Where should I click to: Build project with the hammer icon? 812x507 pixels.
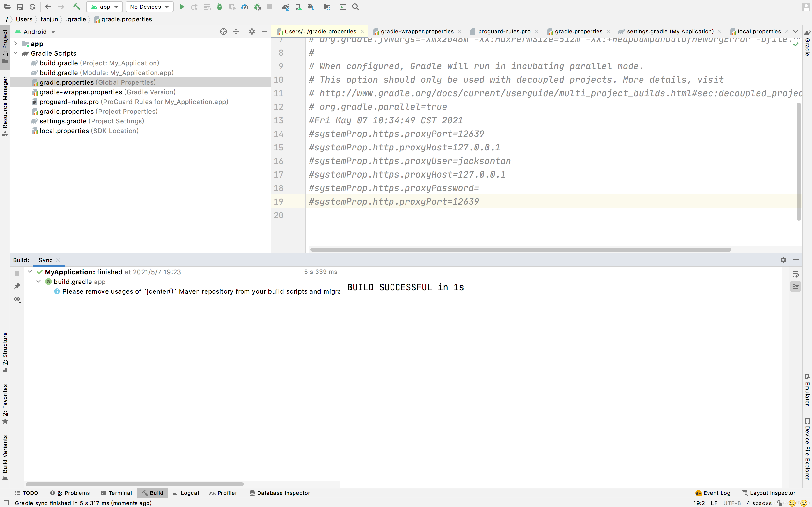coord(77,7)
